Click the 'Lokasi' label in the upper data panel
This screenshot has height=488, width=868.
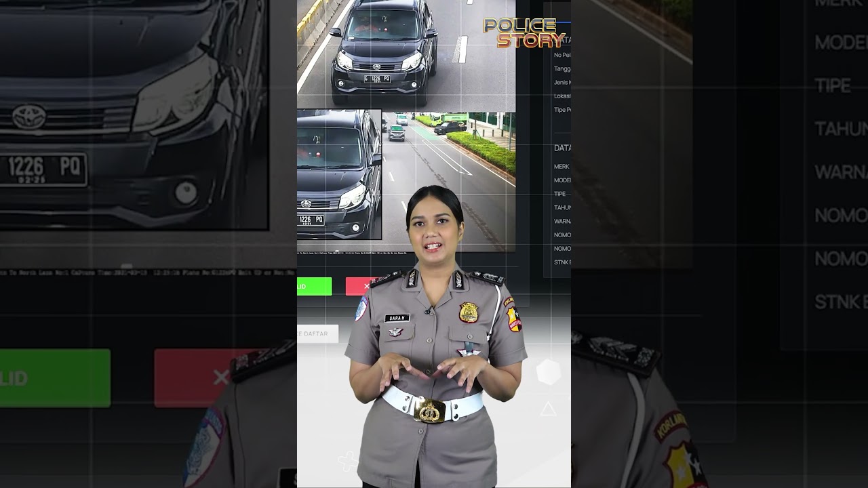pos(562,96)
